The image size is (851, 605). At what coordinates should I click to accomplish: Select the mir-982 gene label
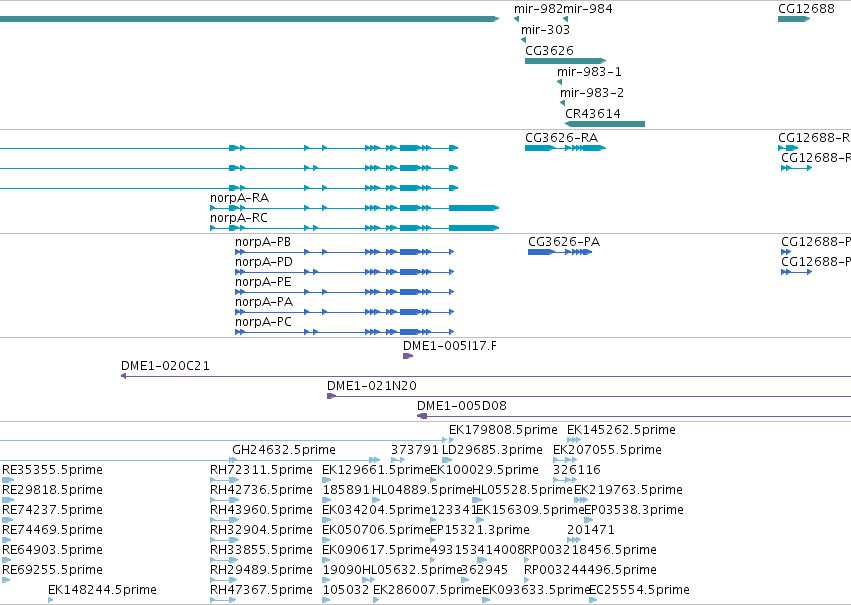tap(538, 9)
